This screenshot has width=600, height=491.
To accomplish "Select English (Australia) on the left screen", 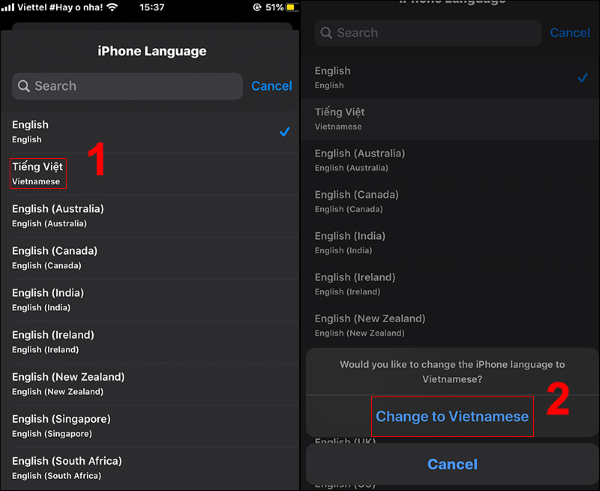I will [x=58, y=215].
